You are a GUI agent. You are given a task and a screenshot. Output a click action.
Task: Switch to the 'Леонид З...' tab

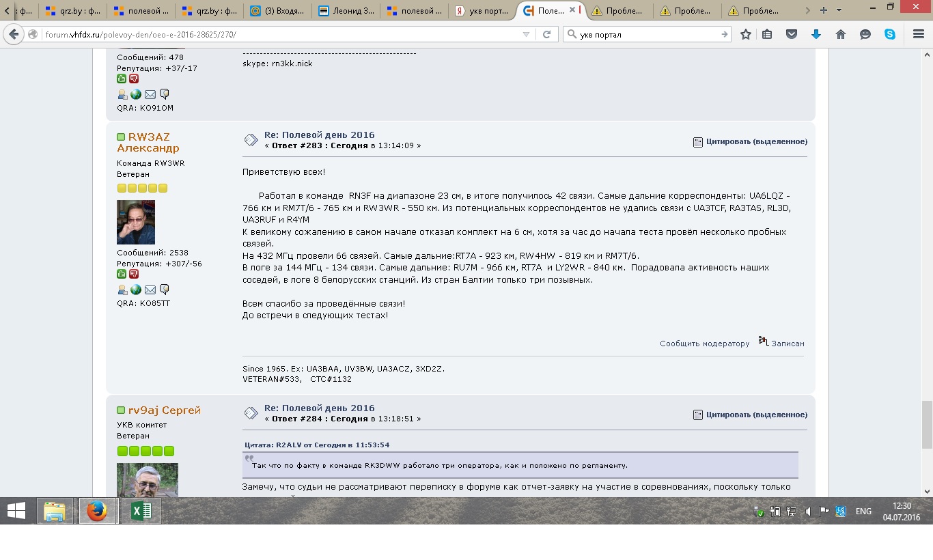tap(346, 10)
